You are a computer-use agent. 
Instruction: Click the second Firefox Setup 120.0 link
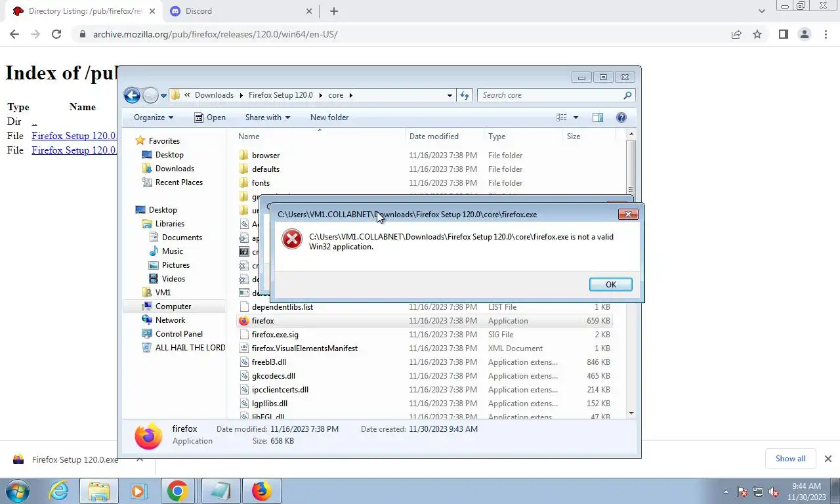pyautogui.click(x=73, y=150)
